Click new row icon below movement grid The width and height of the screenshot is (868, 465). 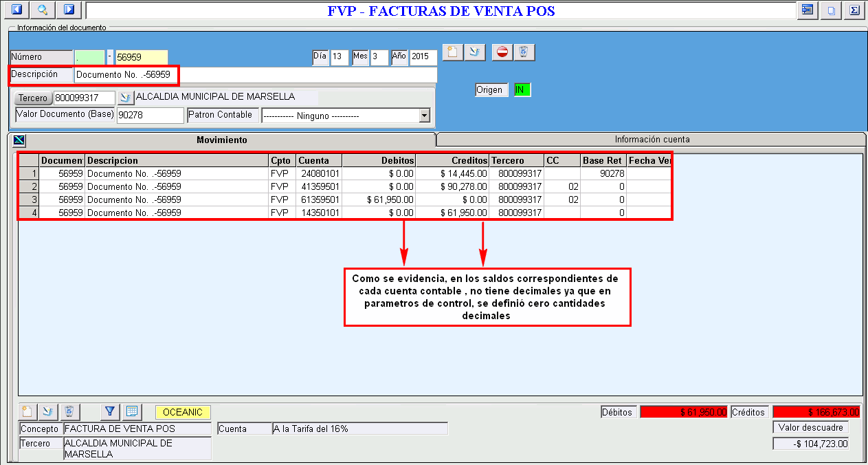pyautogui.click(x=27, y=412)
